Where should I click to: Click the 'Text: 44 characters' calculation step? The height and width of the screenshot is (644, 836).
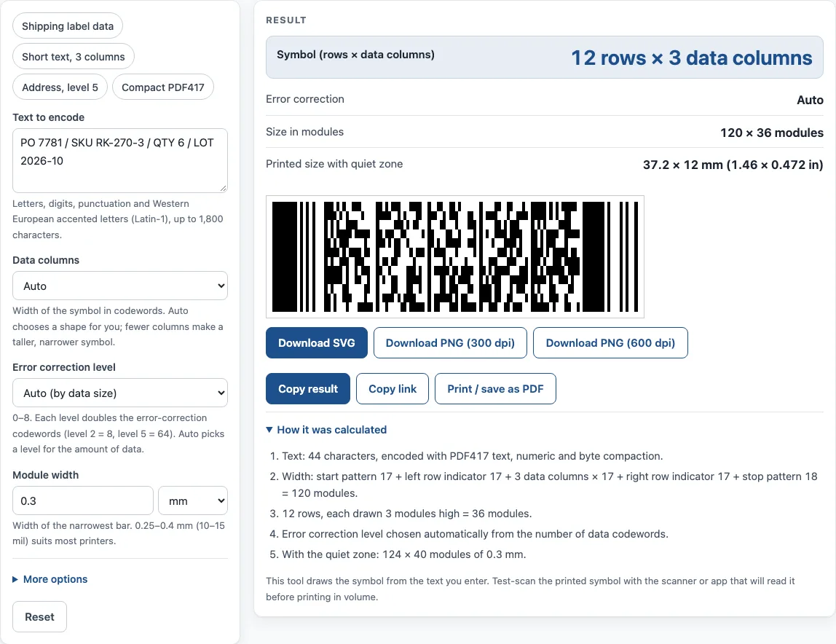coord(473,456)
